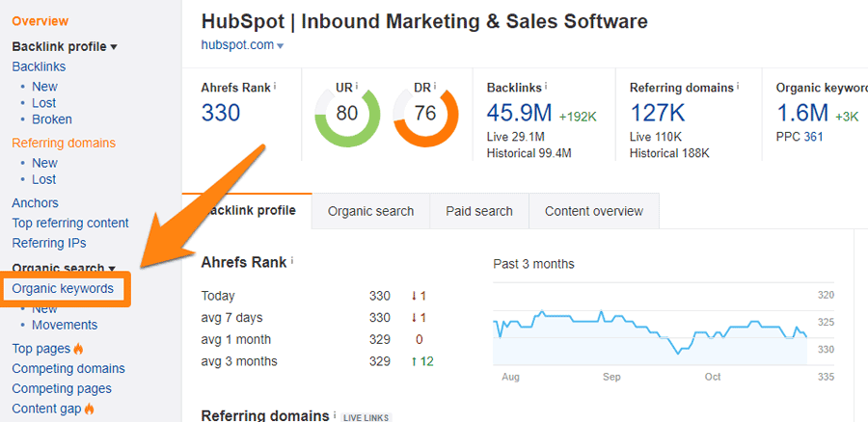Switch to the Paid search tab

pyautogui.click(x=479, y=211)
